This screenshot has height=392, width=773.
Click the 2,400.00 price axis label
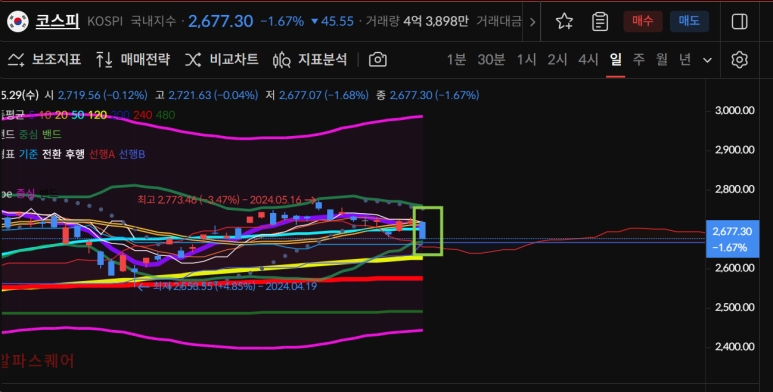click(x=735, y=347)
